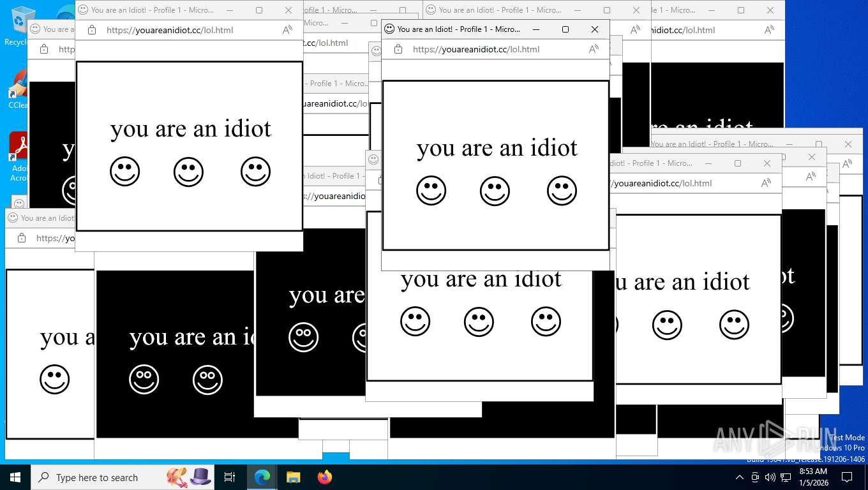Open the Windows Start menu
The width and height of the screenshot is (868, 490).
point(15,477)
